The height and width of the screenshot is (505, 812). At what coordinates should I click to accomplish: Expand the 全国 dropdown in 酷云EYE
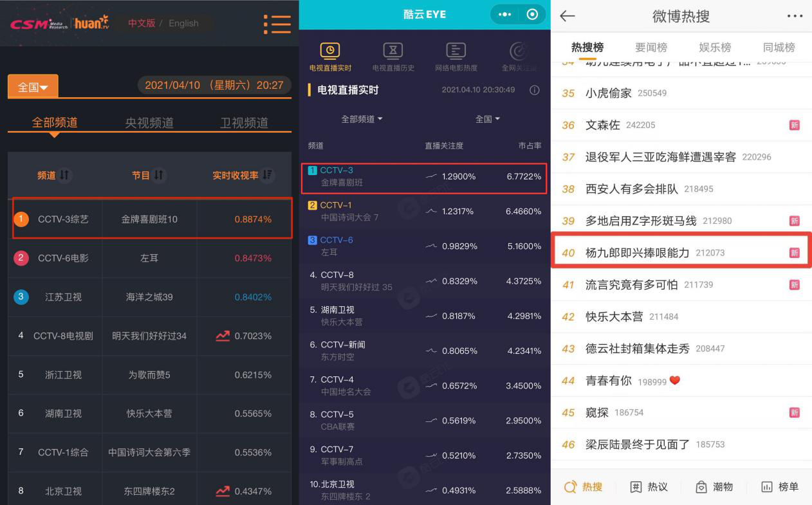coord(487,119)
